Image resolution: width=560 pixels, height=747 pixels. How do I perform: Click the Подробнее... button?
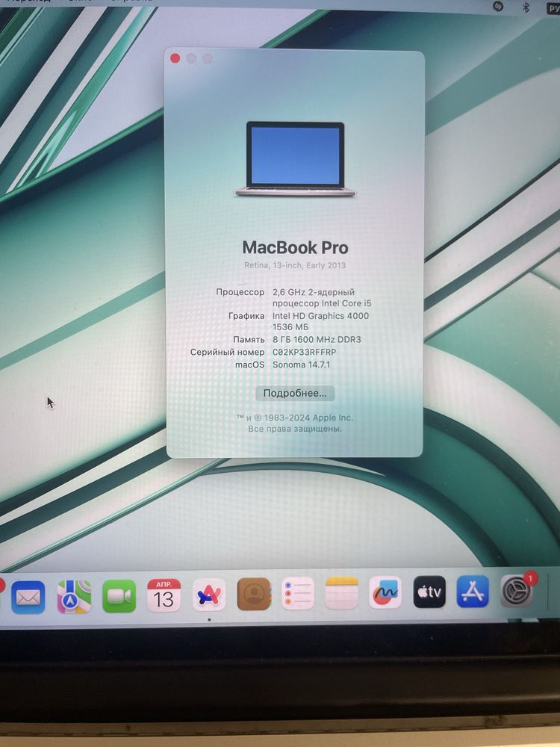click(x=295, y=394)
